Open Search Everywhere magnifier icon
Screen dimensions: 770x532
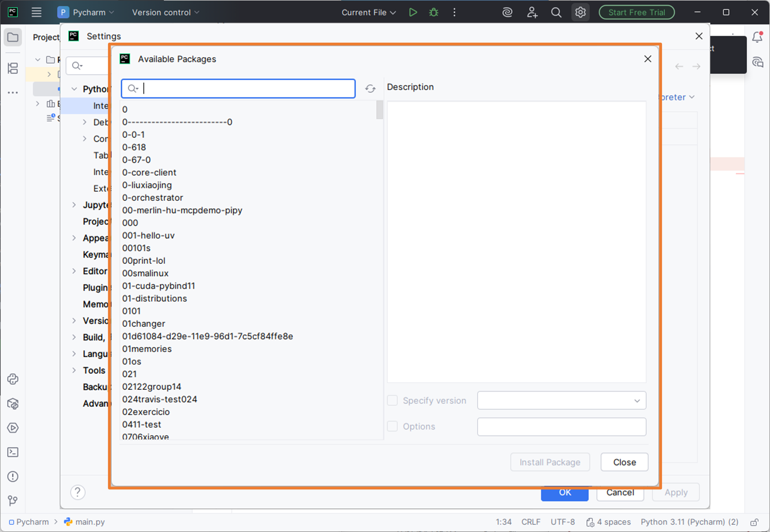pos(556,12)
